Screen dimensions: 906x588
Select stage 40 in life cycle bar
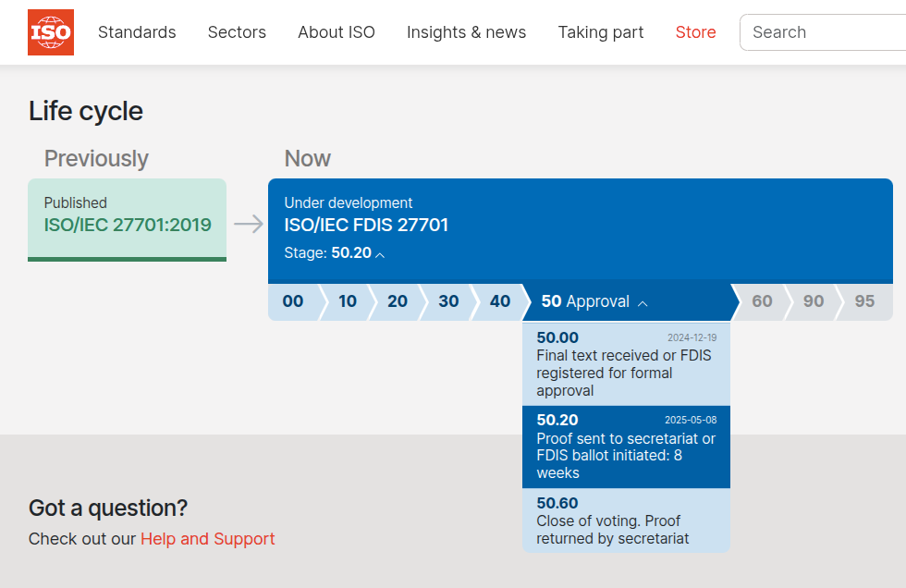500,301
